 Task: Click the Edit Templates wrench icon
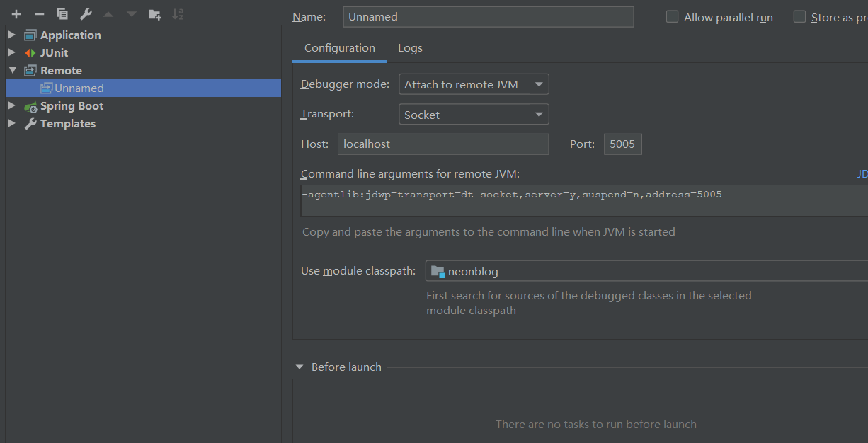pos(86,14)
